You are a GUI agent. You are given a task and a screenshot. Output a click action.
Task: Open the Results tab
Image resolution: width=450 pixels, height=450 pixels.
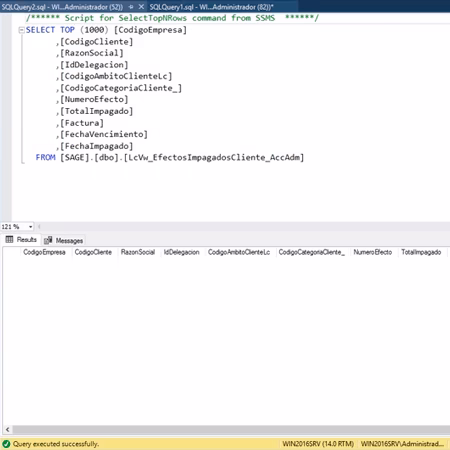[x=21, y=240]
